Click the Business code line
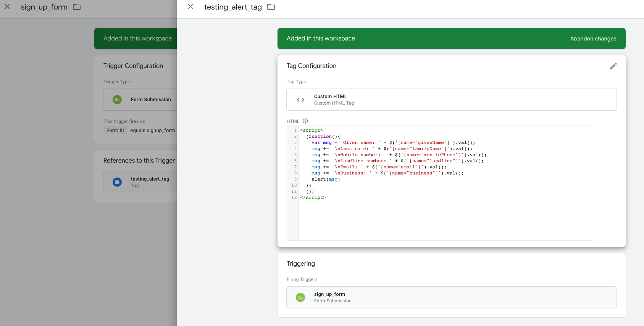The height and width of the screenshot is (326, 644). tap(387, 173)
